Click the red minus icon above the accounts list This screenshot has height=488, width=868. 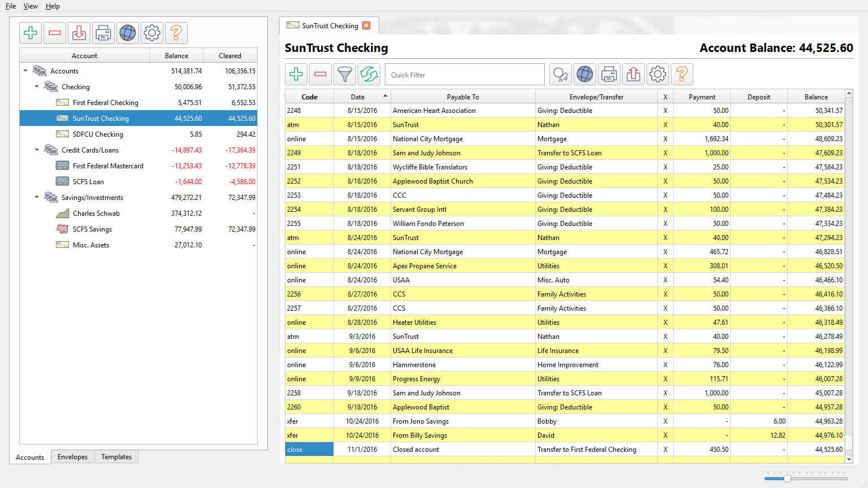55,33
